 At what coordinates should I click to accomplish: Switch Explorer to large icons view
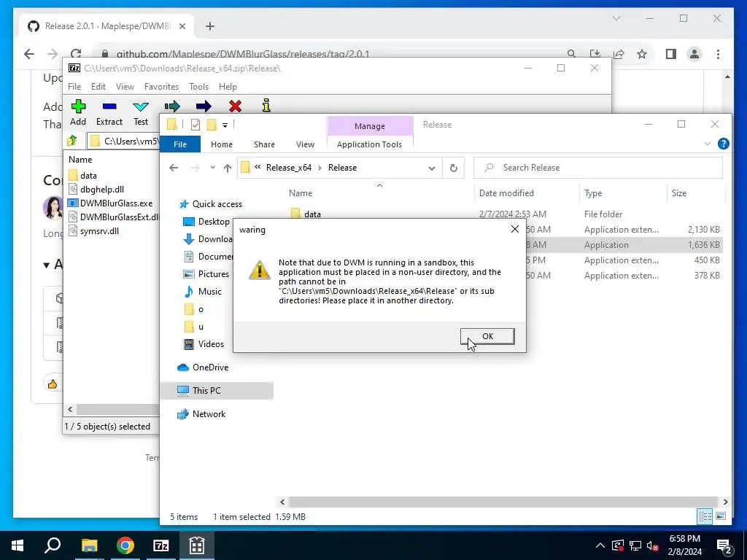click(721, 516)
